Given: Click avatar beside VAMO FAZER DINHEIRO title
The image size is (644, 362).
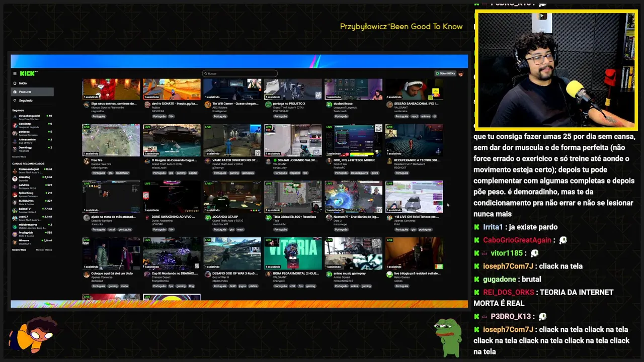Looking at the screenshot, I should coord(208,161).
